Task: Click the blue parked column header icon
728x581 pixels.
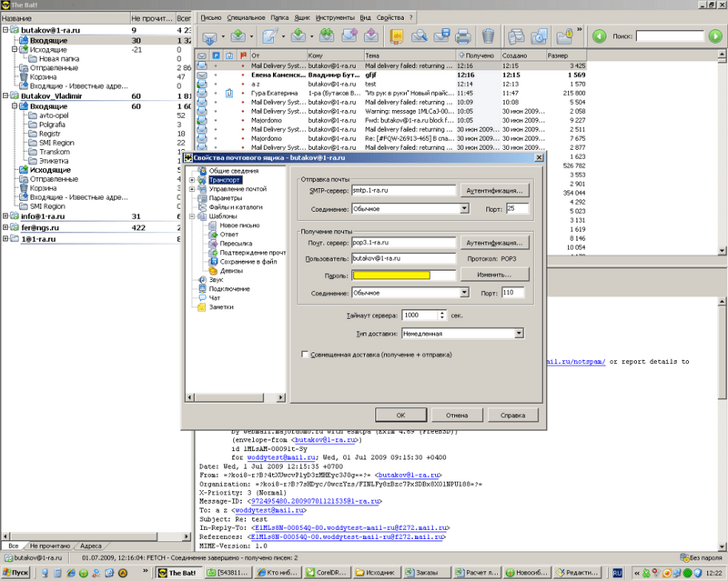Action: [216, 55]
